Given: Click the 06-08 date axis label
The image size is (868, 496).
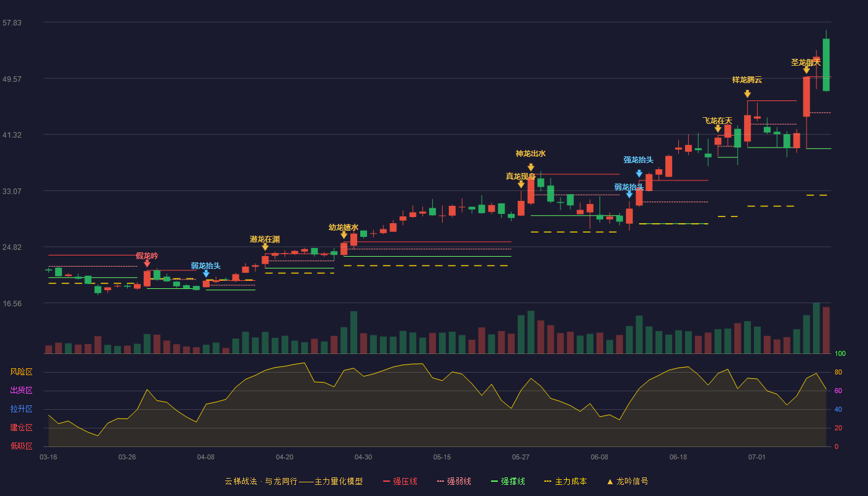Looking at the screenshot, I should pos(600,457).
